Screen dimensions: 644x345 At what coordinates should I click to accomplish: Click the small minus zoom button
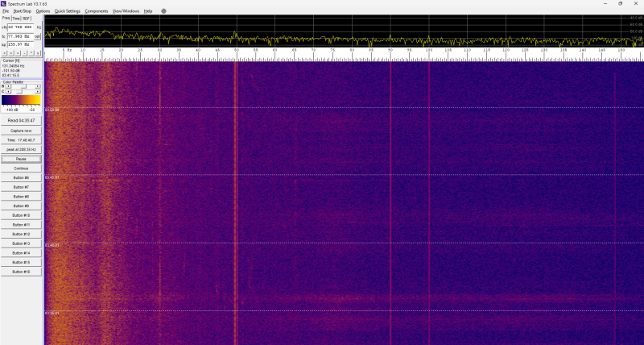click(x=25, y=53)
